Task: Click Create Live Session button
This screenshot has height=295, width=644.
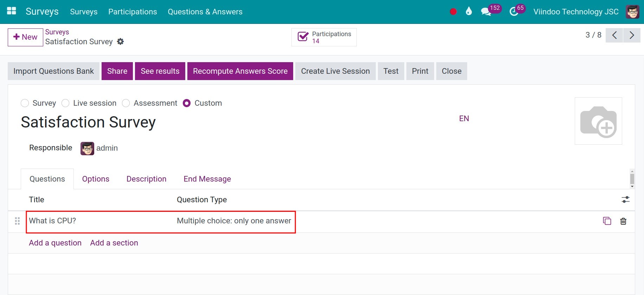Action: [x=335, y=71]
